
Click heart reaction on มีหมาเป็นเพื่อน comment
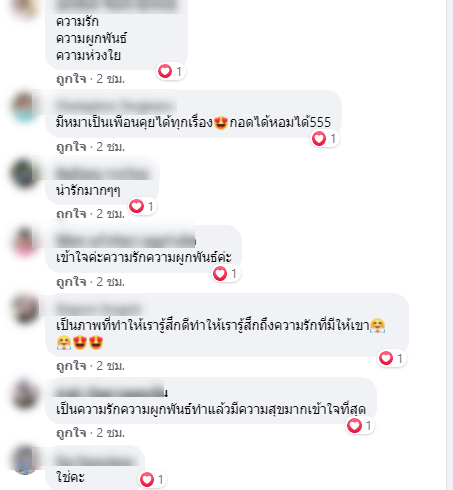[325, 138]
